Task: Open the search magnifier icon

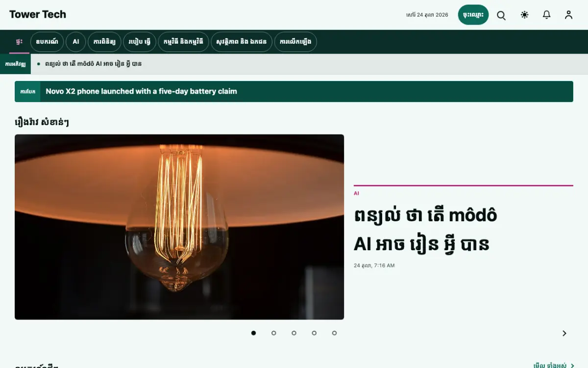Action: pyautogui.click(x=501, y=15)
